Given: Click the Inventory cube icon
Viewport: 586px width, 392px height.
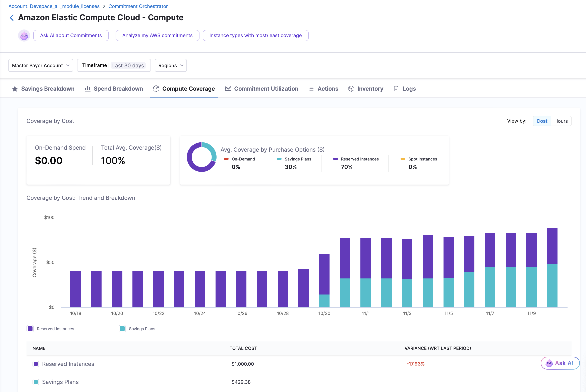Looking at the screenshot, I should coord(351,89).
